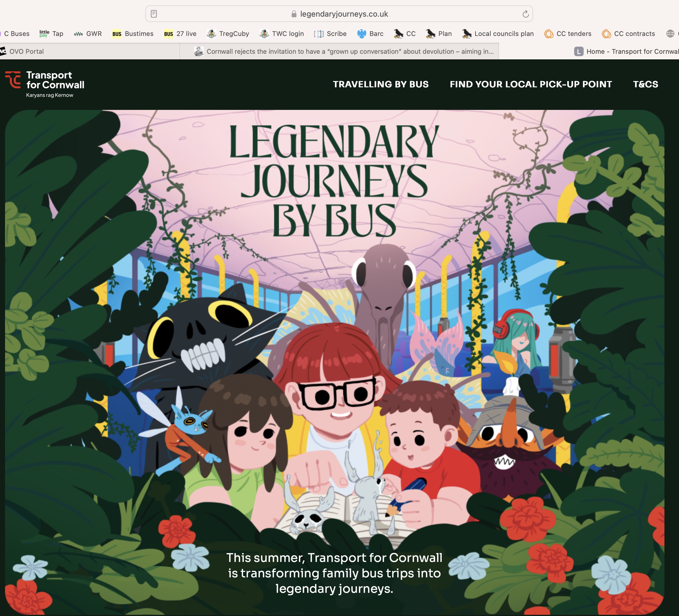Screen dimensions: 679x616
Task: Click FIND YOUR LOCAL PICK-UP POINT
Action: (x=530, y=85)
